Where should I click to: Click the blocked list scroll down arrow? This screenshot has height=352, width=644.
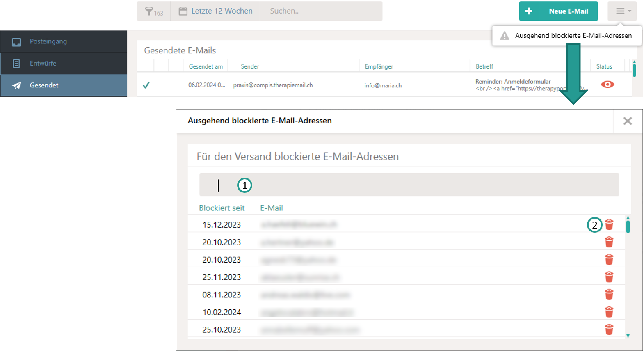pyautogui.click(x=628, y=336)
